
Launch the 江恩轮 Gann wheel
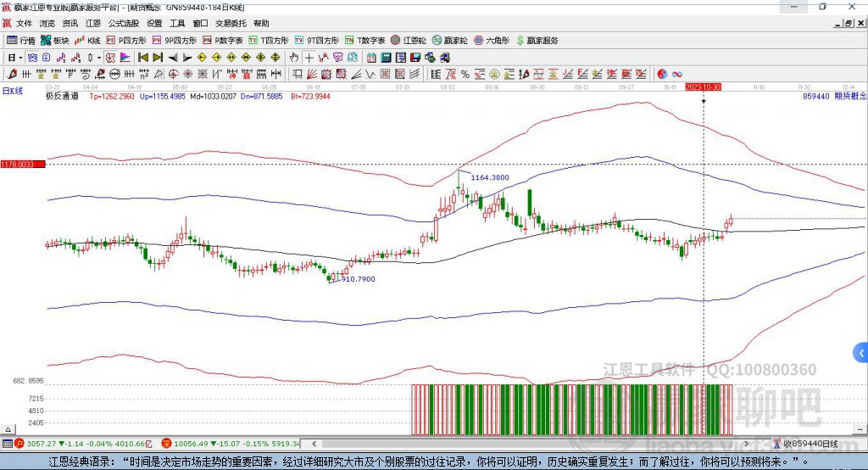409,41
